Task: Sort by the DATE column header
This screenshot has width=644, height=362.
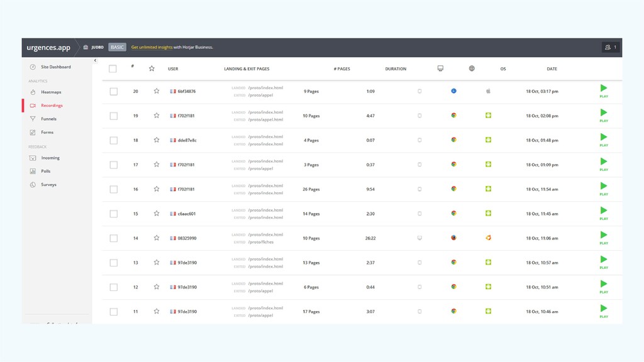Action: [x=552, y=69]
